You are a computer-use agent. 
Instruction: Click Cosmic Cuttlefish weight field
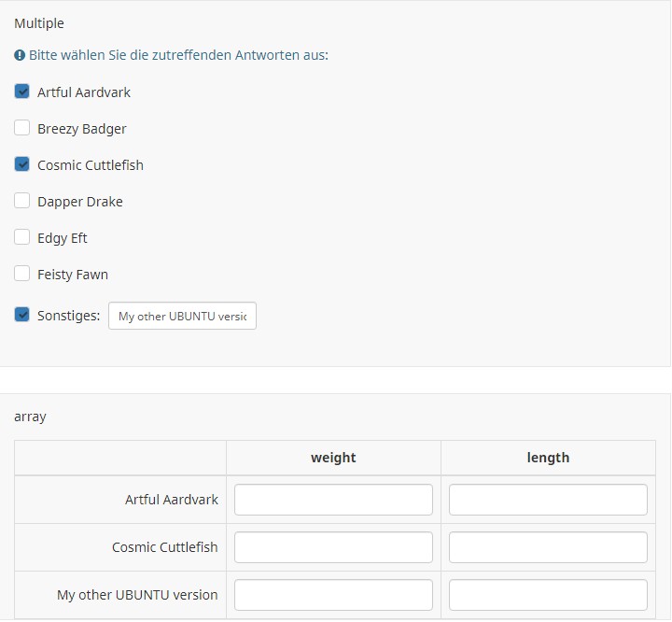[333, 547]
